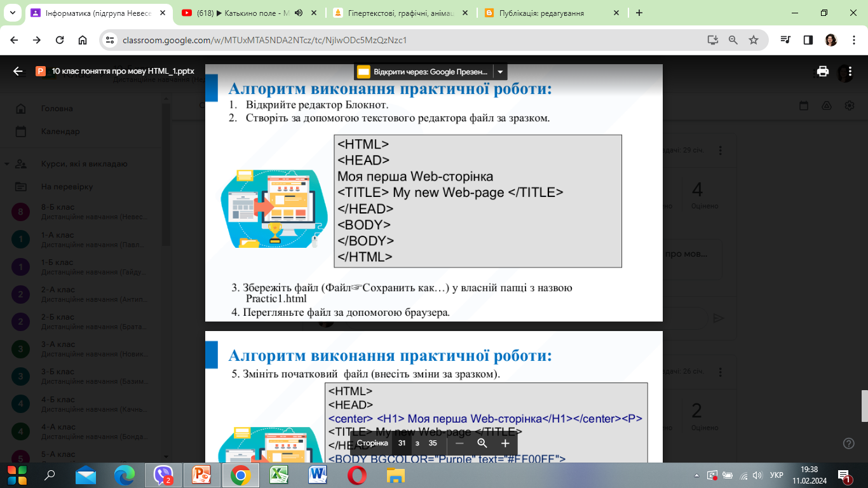The image size is (868, 488).
Task: Click the 10 клас поняття про мову HTML_1.pptx filename
Action: point(123,71)
